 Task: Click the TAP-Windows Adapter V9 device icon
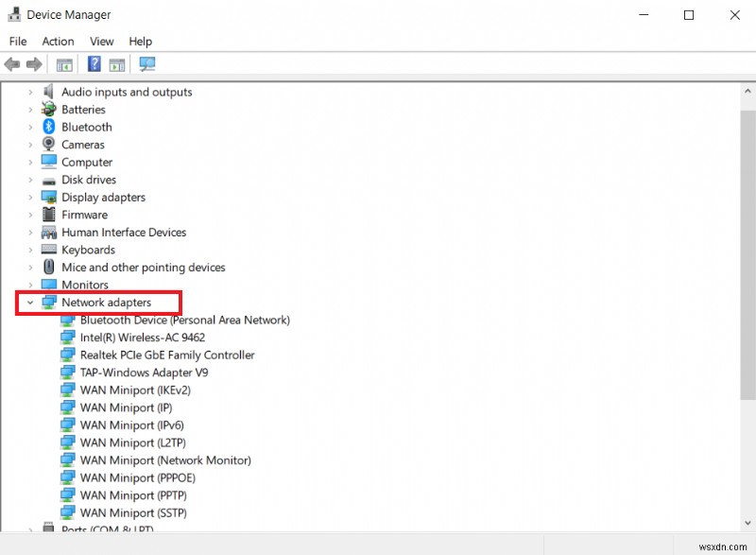68,373
